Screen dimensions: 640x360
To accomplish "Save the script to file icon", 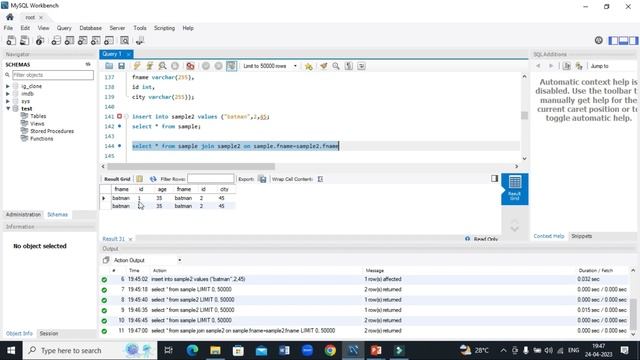I will click(x=121, y=66).
